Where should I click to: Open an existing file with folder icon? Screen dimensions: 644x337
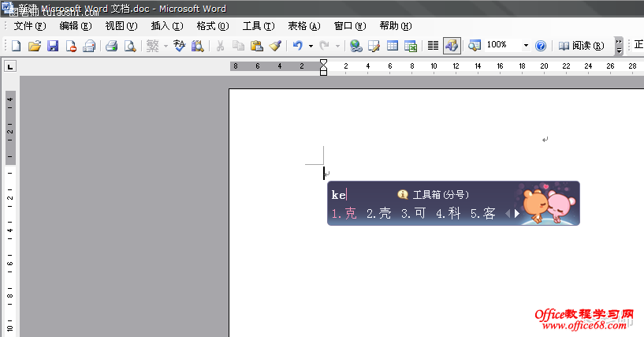click(35, 46)
